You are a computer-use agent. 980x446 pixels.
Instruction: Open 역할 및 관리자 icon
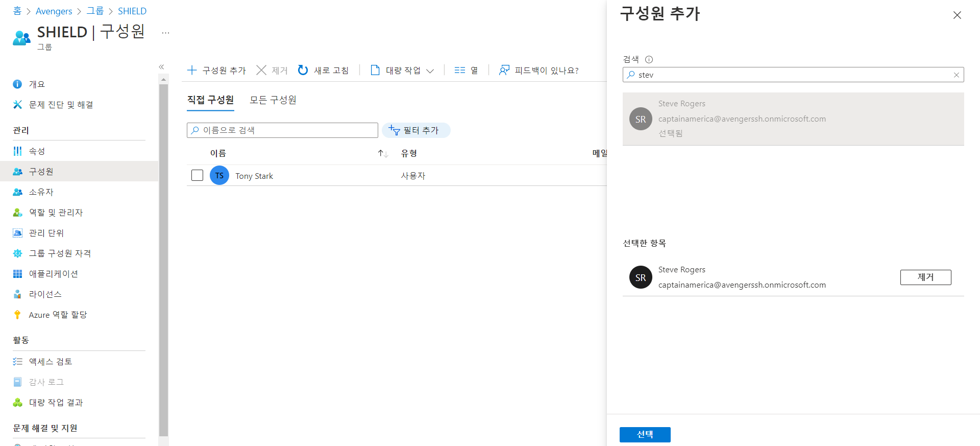[x=17, y=213]
